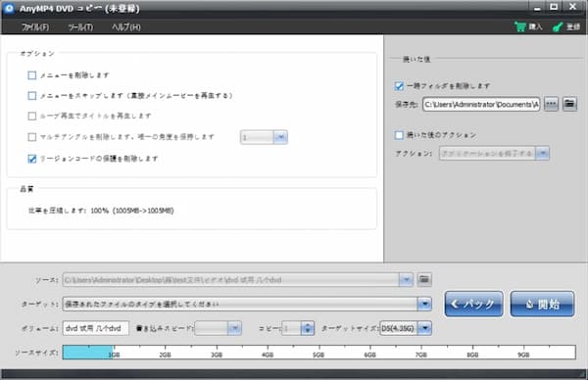Open the ファイル(F) menu
588x380 pixels.
35,27
